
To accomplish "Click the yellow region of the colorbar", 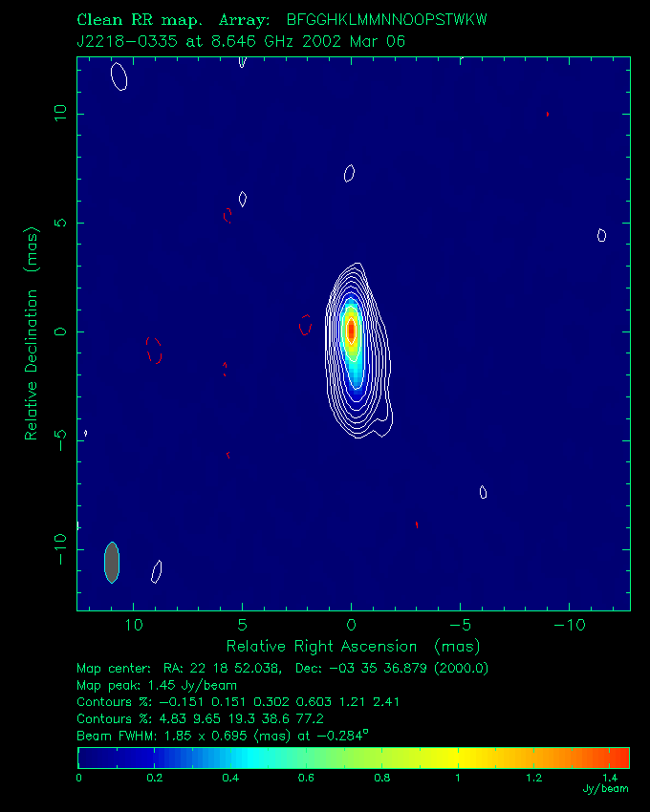I will 456,758.
